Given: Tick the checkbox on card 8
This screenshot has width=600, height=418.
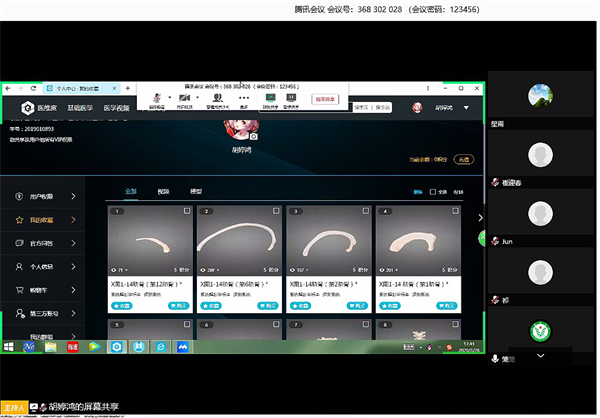Looking at the screenshot, I should click(455, 325).
